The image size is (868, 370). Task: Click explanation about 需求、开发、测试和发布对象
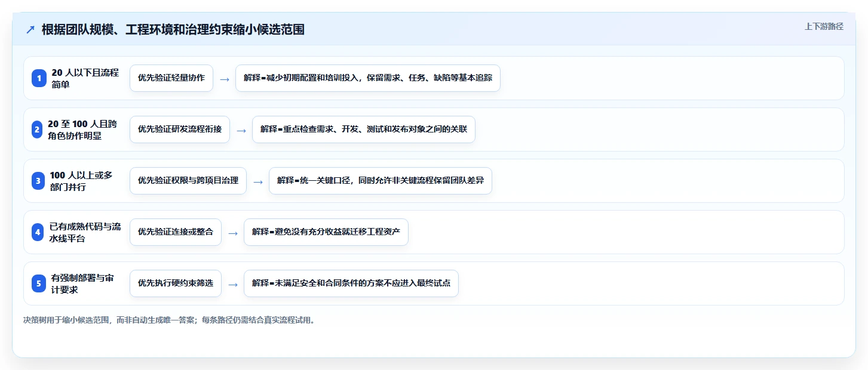(x=364, y=129)
